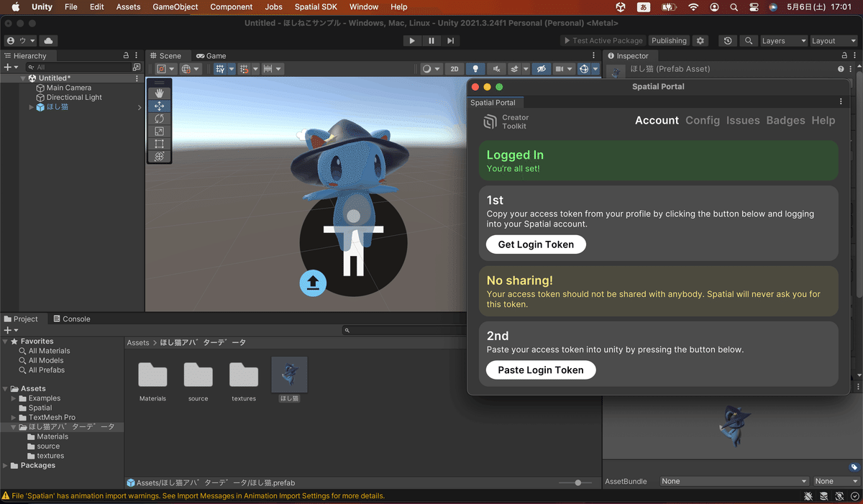Open macOS Control Center icon

coord(753,6)
